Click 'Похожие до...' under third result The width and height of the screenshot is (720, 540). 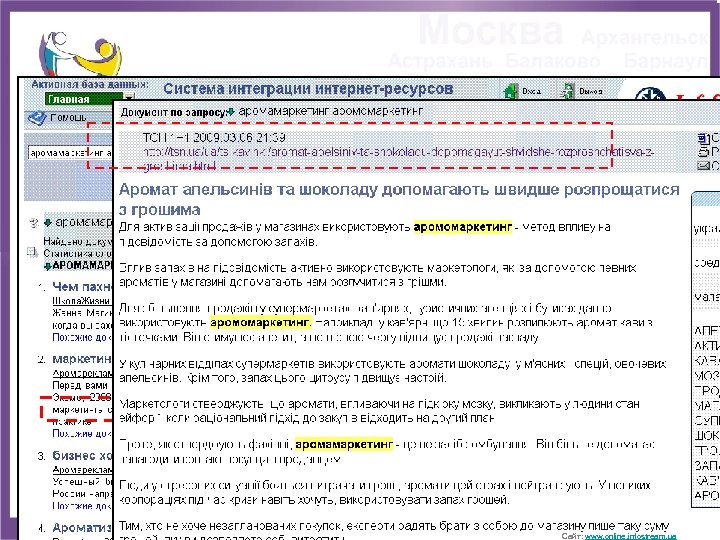(82, 505)
